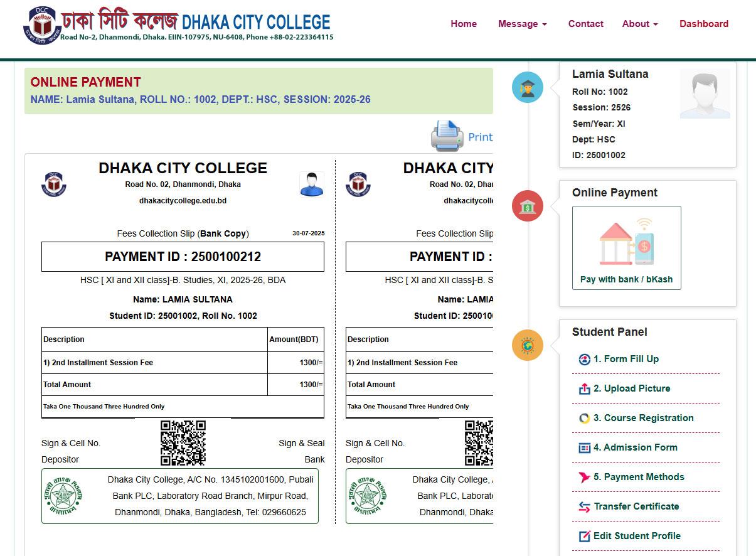Image resolution: width=756 pixels, height=556 pixels.
Task: Open the Message dropdown menu
Action: [522, 24]
